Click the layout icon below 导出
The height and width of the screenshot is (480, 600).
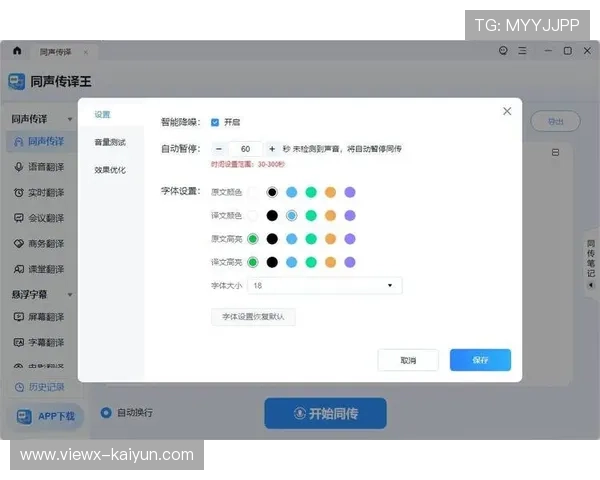[x=556, y=153]
